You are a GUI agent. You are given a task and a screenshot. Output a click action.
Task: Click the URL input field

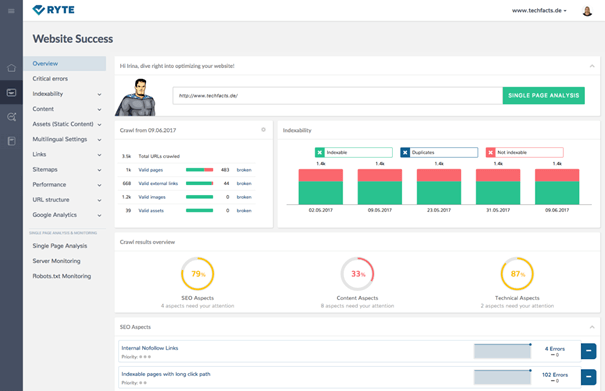click(x=338, y=96)
